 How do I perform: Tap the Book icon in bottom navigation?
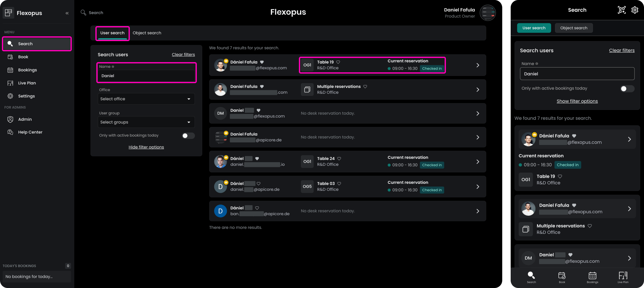pyautogui.click(x=562, y=277)
